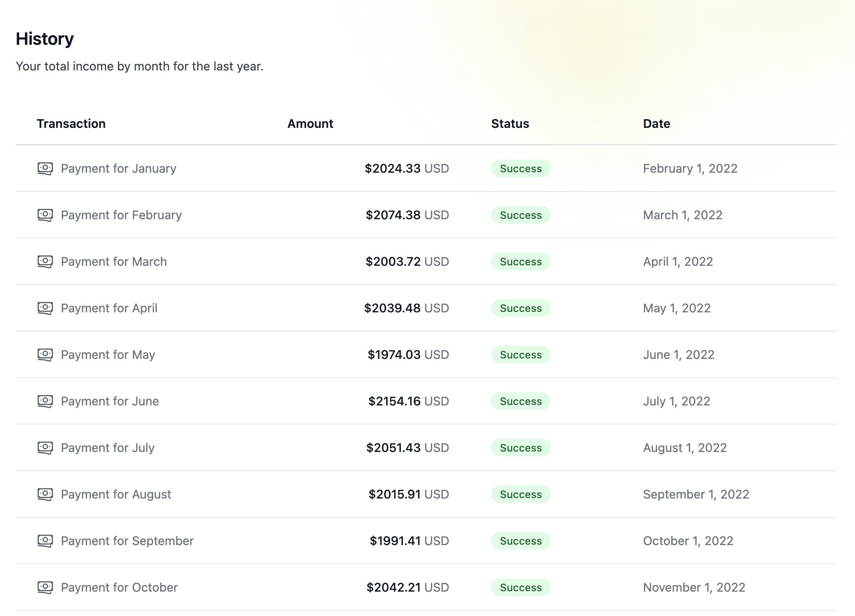The width and height of the screenshot is (855, 616).
Task: Toggle the Success status for Payment for July
Action: point(520,448)
